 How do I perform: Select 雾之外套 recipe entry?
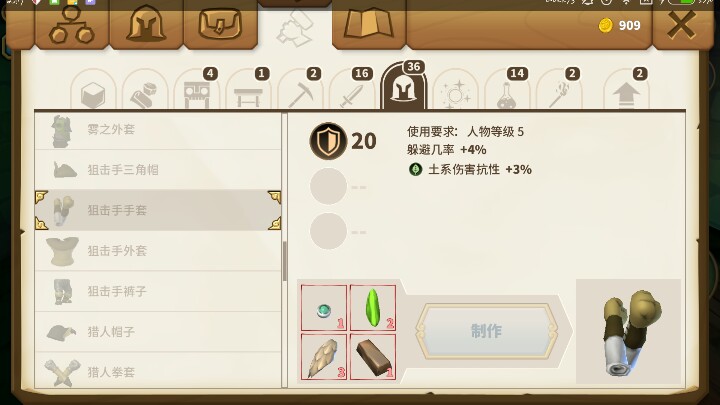[158, 129]
